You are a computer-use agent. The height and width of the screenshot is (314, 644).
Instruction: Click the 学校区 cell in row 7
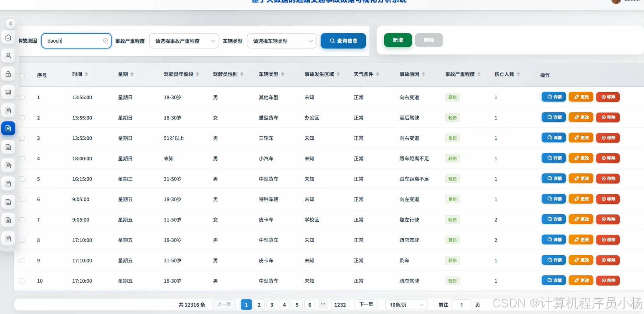tap(312, 220)
